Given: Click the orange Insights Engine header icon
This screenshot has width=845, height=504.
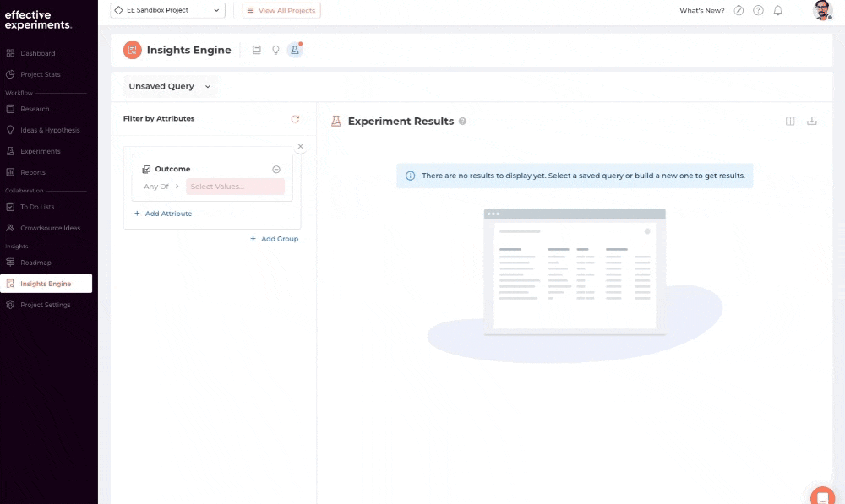Looking at the screenshot, I should (x=132, y=50).
